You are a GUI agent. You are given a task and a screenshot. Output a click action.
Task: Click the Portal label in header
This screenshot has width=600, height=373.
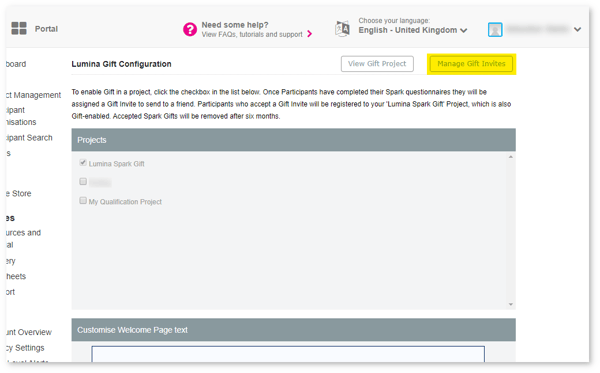pyautogui.click(x=46, y=29)
